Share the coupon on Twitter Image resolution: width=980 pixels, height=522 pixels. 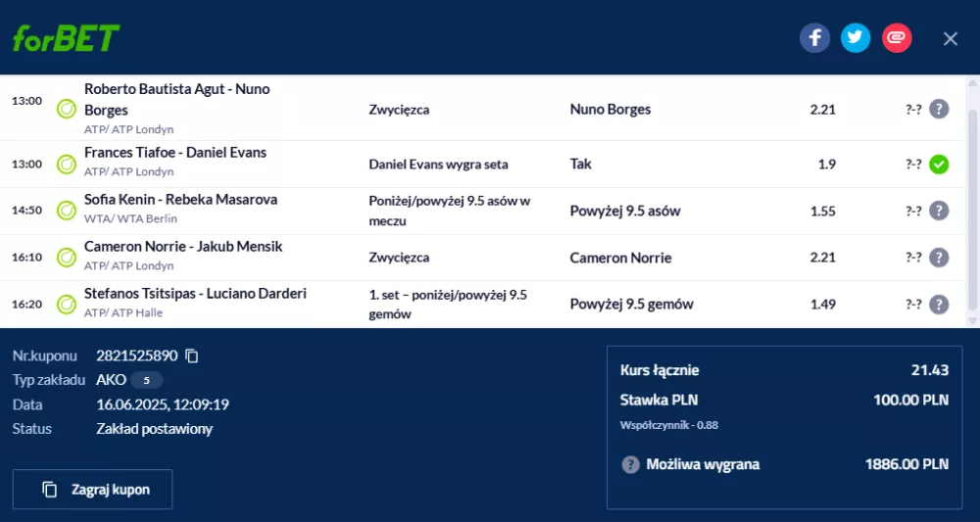[855, 38]
